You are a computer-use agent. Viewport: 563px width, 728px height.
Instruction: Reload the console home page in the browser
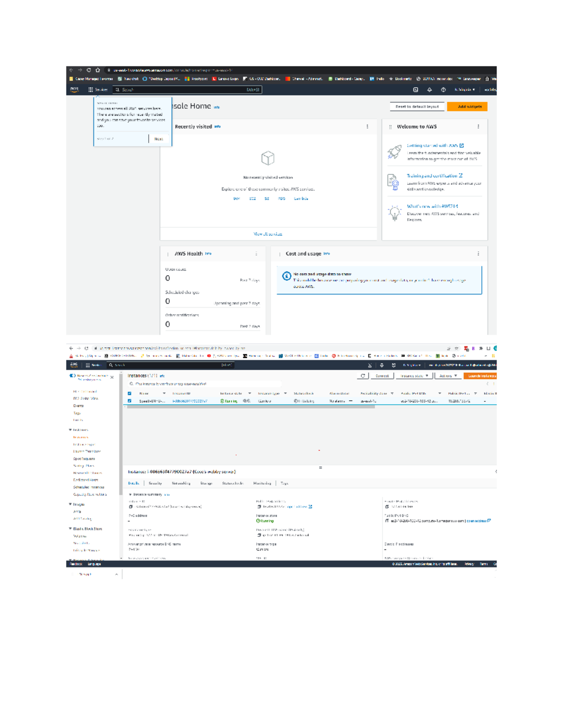point(89,70)
